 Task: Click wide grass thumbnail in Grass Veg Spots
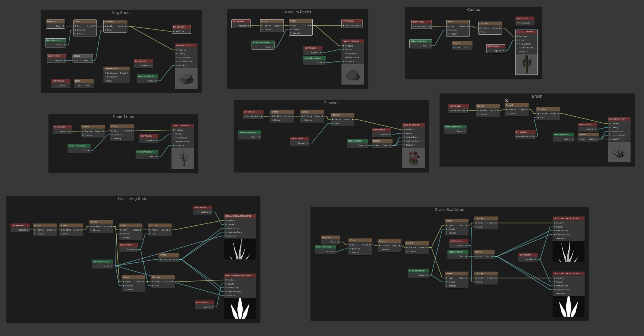click(x=240, y=308)
